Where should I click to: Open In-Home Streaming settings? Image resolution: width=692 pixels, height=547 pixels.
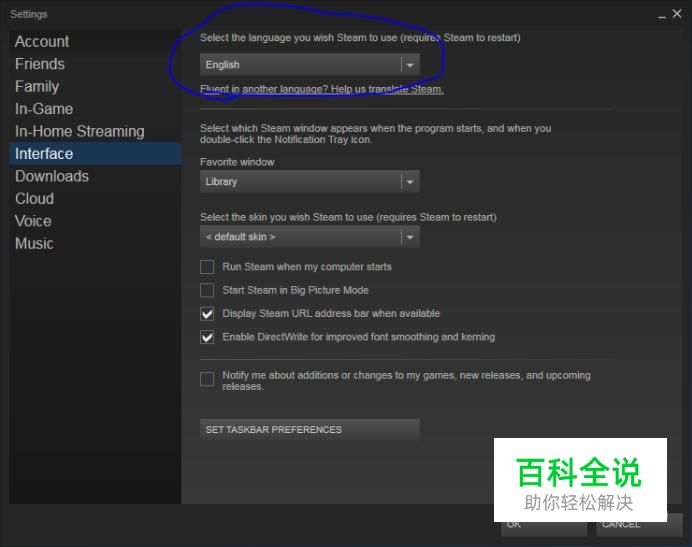[95, 132]
